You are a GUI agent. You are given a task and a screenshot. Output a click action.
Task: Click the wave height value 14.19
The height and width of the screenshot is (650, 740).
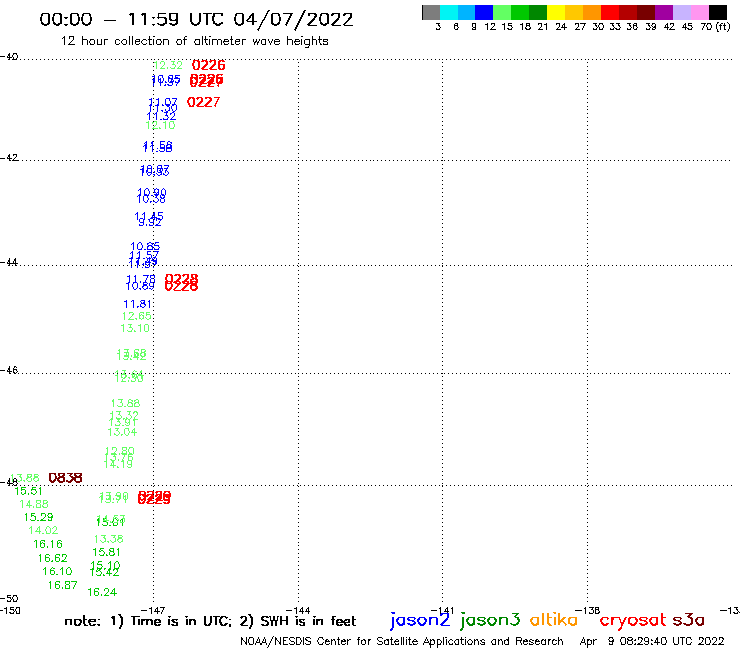(118, 464)
